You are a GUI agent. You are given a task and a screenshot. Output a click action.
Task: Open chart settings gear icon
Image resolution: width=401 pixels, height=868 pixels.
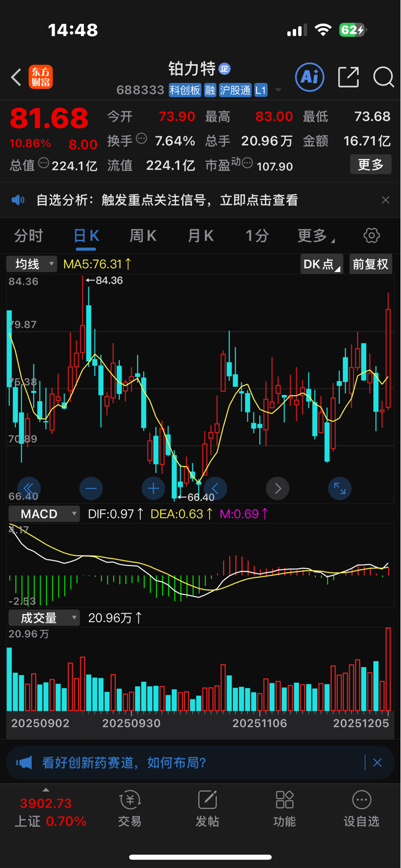[x=371, y=236]
